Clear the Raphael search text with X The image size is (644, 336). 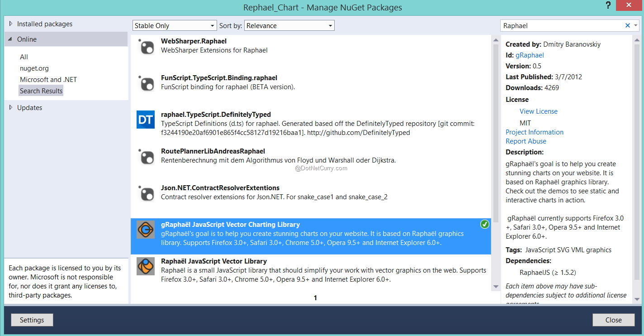click(x=627, y=25)
